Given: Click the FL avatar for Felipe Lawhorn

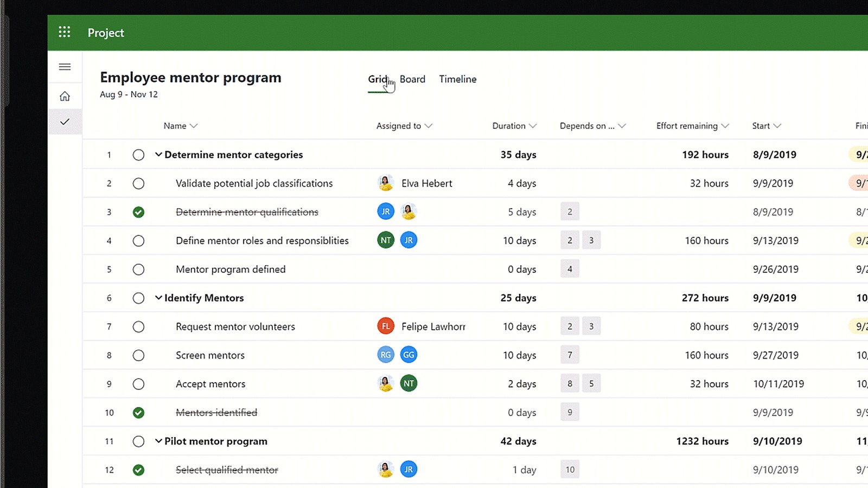Looking at the screenshot, I should tap(386, 326).
